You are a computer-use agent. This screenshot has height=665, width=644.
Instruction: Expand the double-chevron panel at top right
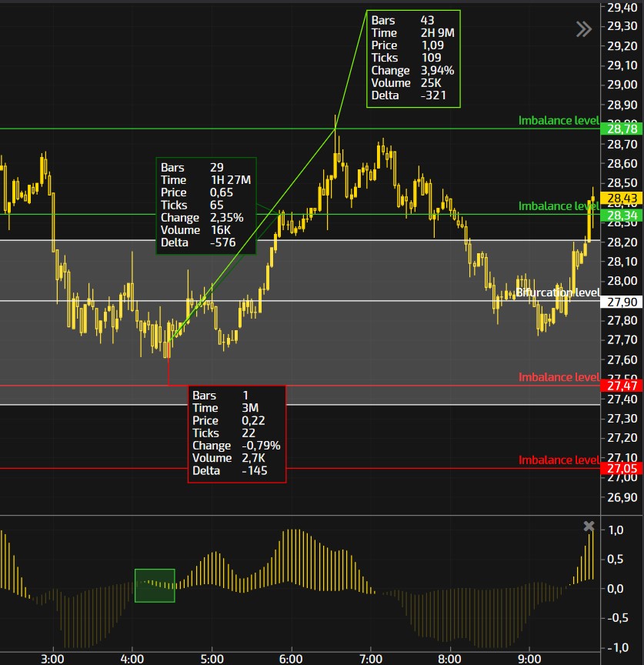[x=584, y=29]
